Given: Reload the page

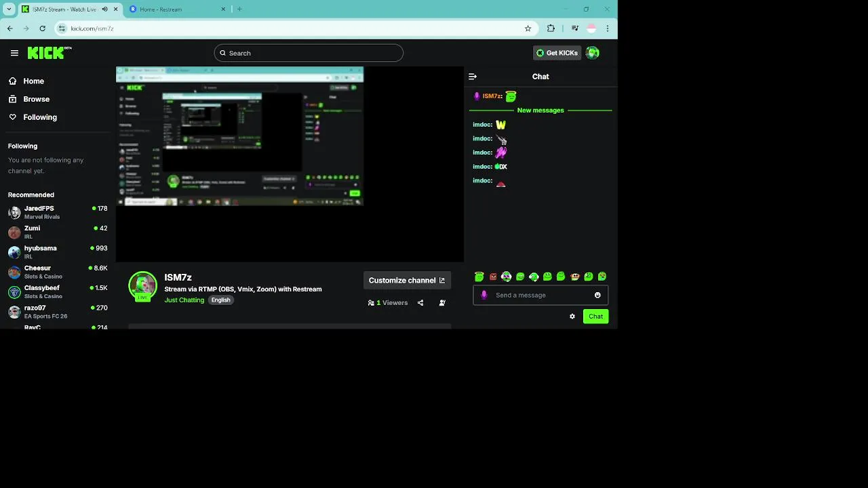Looking at the screenshot, I should pyautogui.click(x=42, y=28).
